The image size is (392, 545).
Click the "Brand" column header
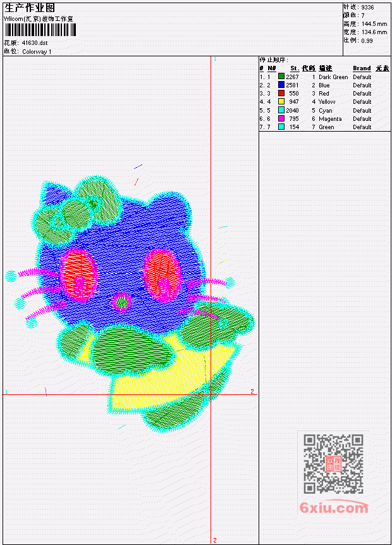(362, 68)
